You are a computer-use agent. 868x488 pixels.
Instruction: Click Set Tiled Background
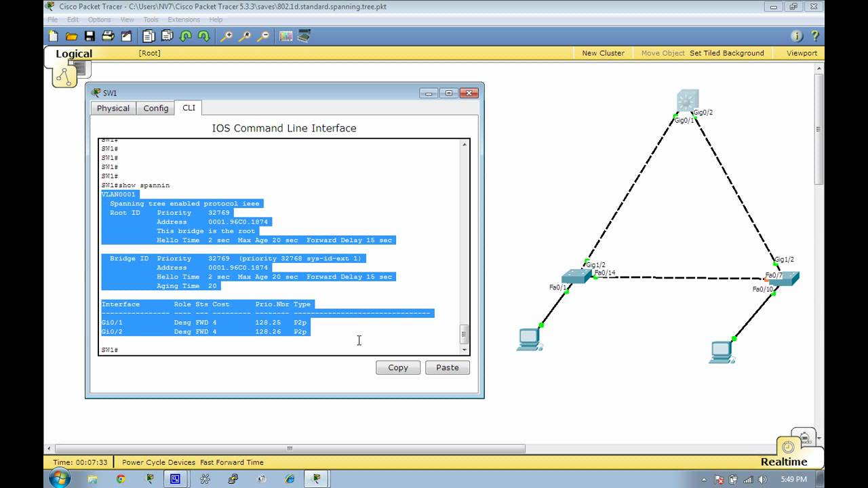pyautogui.click(x=727, y=53)
